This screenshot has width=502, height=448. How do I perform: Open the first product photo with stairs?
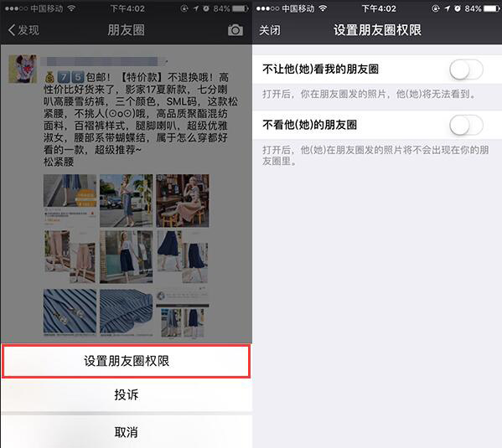pos(70,201)
